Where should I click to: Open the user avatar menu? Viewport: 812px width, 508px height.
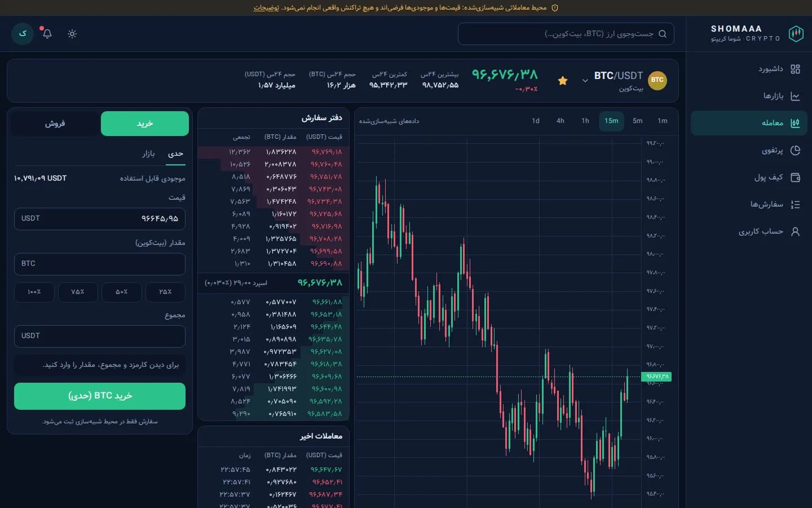click(23, 34)
